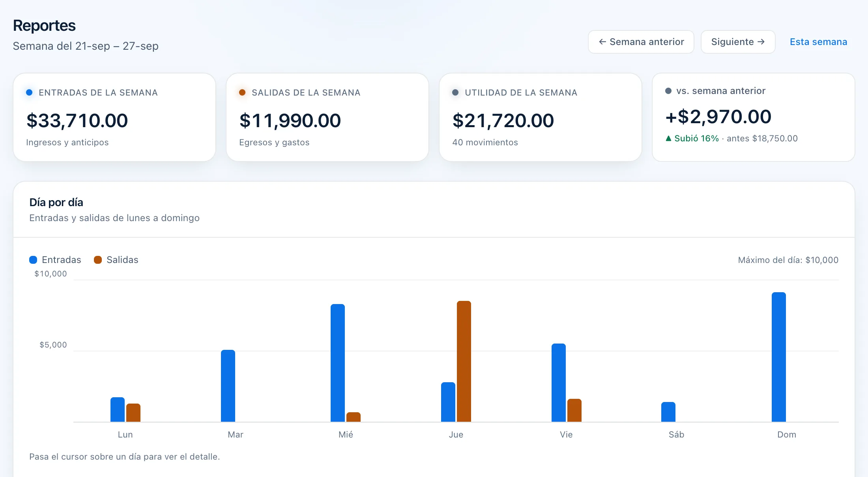Screen dimensions: 868x477
Task: Select the Jue tall orange Salidas bar
Action: [x=464, y=361]
